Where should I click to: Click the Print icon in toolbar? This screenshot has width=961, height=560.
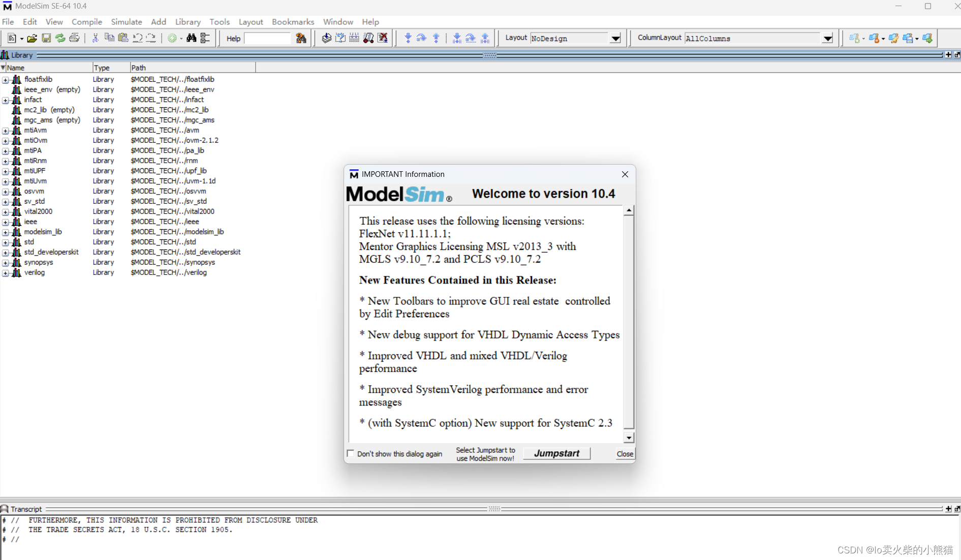(x=75, y=38)
